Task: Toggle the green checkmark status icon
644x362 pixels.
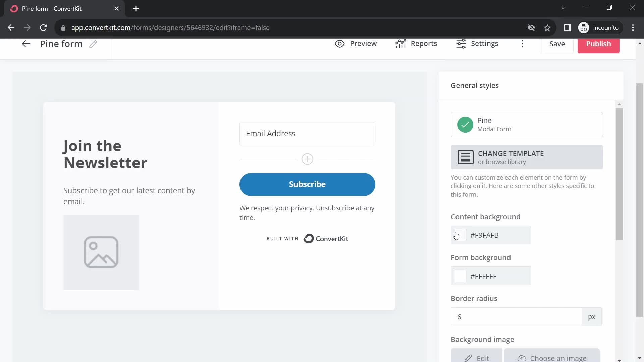Action: coord(465,124)
